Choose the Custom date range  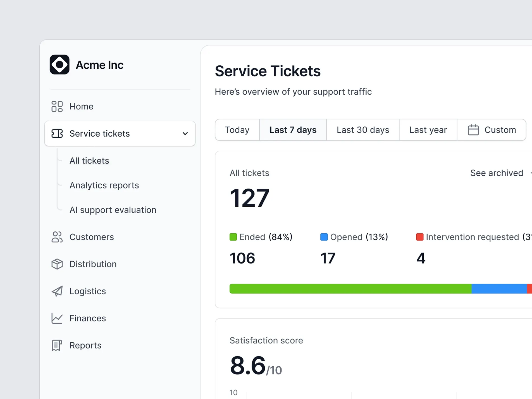pyautogui.click(x=492, y=130)
